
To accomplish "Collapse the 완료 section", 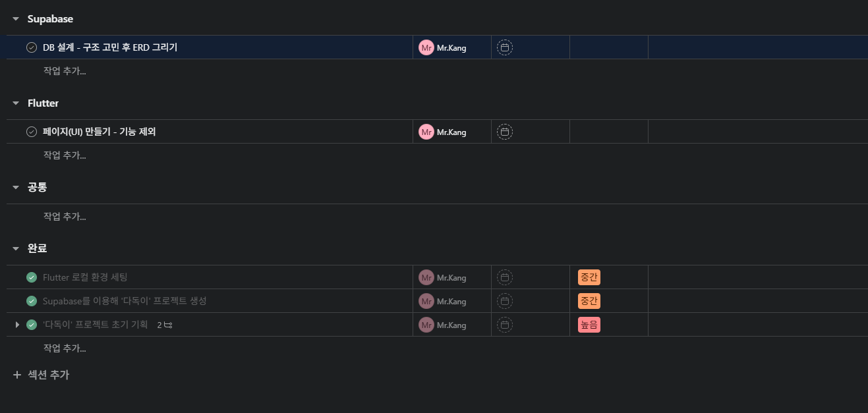I will pyautogui.click(x=16, y=248).
